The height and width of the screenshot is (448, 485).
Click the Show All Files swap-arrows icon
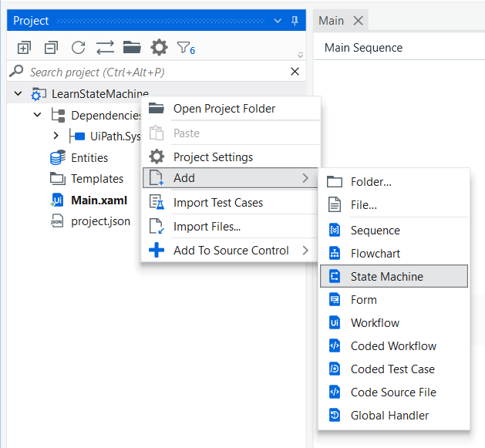pyautogui.click(x=105, y=48)
